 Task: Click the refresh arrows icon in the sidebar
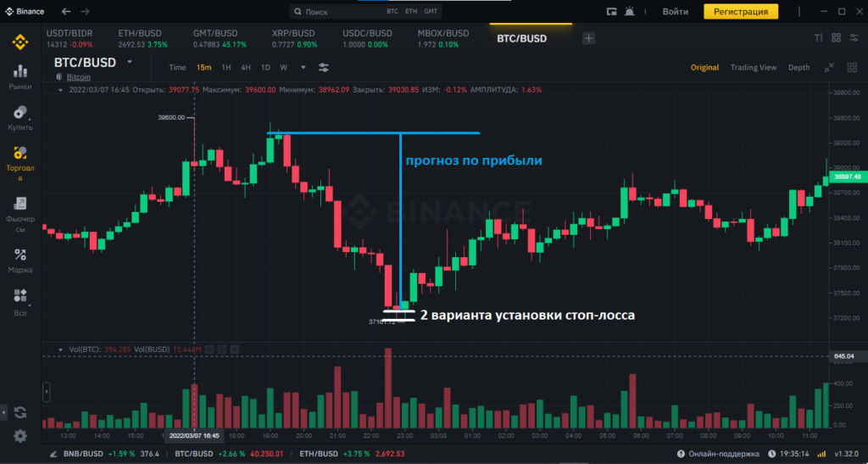[x=20, y=412]
